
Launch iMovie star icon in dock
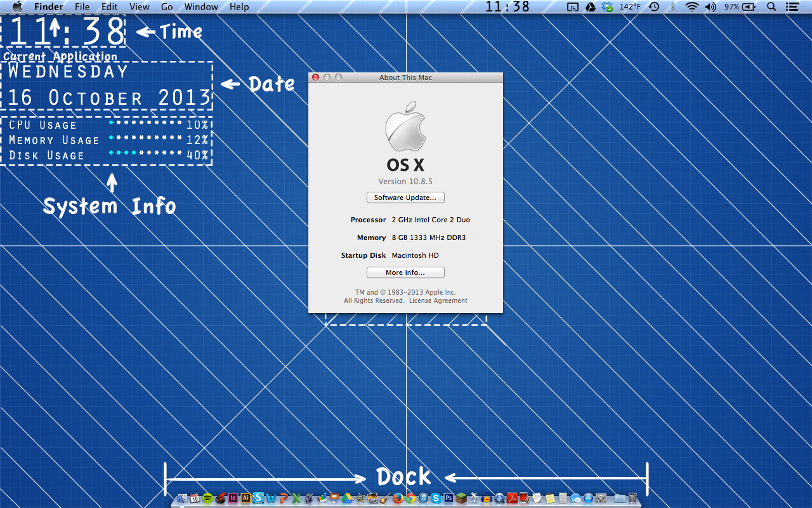point(360,498)
